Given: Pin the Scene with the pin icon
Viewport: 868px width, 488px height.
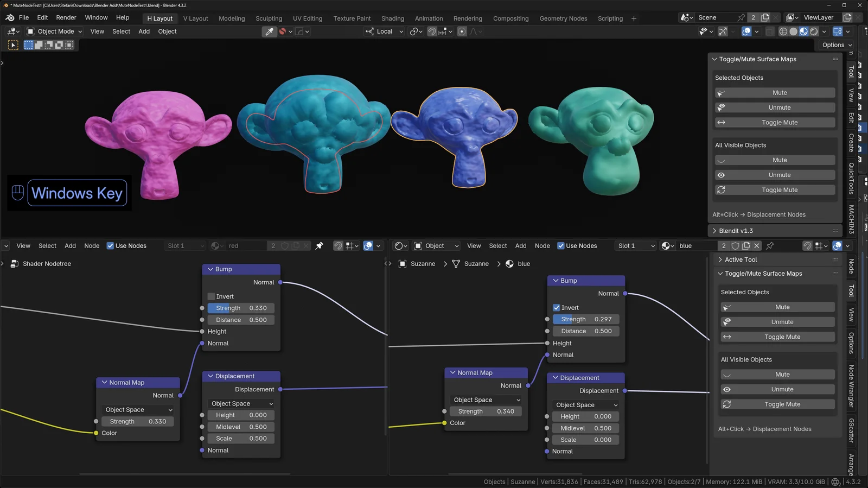Looking at the screenshot, I should (741, 18).
